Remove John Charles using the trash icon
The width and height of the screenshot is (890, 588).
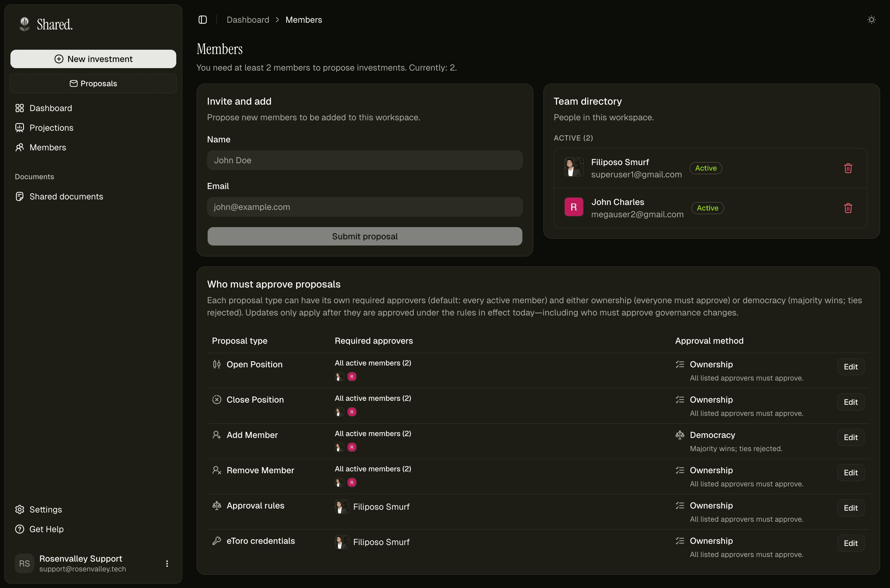848,208
